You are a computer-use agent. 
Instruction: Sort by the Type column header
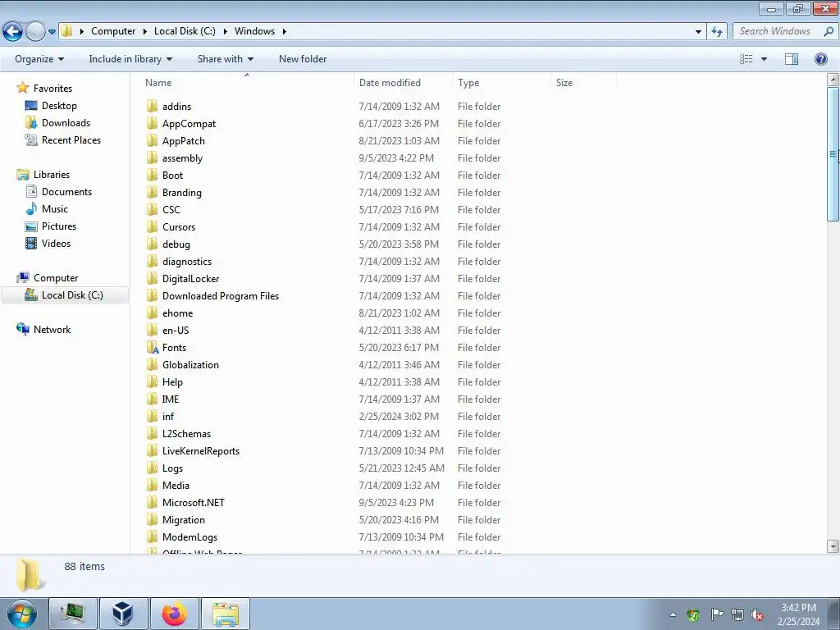(x=501, y=83)
